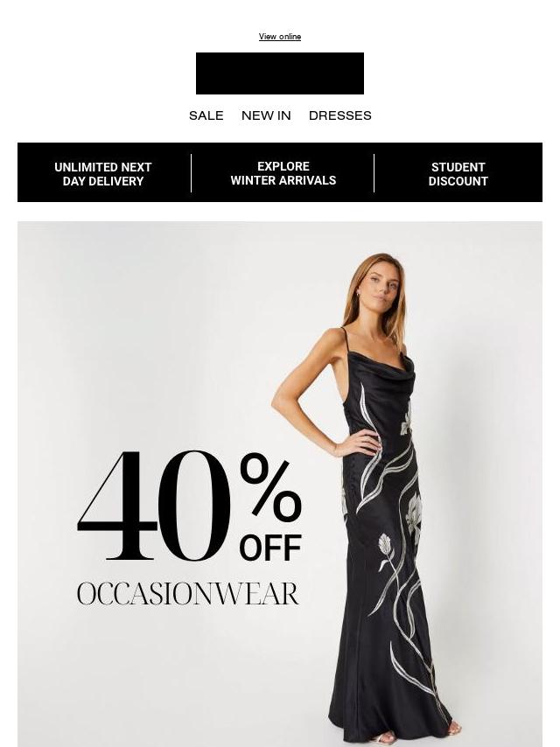Select the OCCASIONWEAR heading
The image size is (560, 747).
click(x=188, y=594)
